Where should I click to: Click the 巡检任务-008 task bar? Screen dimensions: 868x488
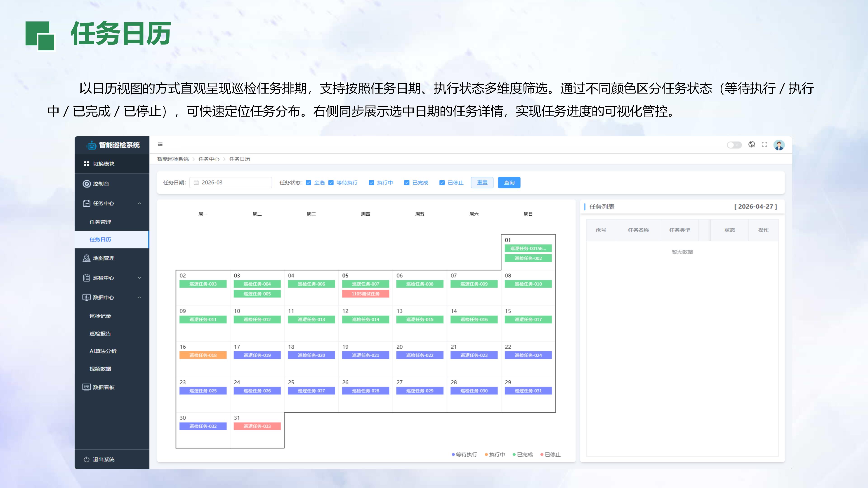420,284
